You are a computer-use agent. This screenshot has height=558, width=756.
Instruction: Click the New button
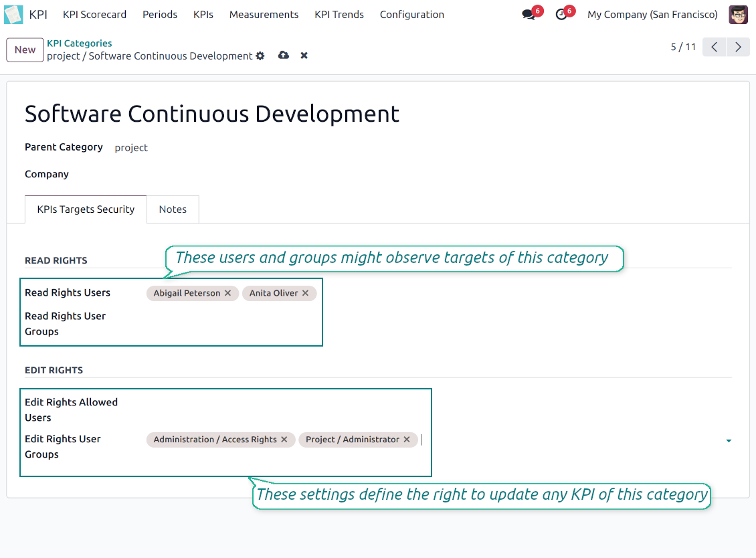[x=25, y=50]
